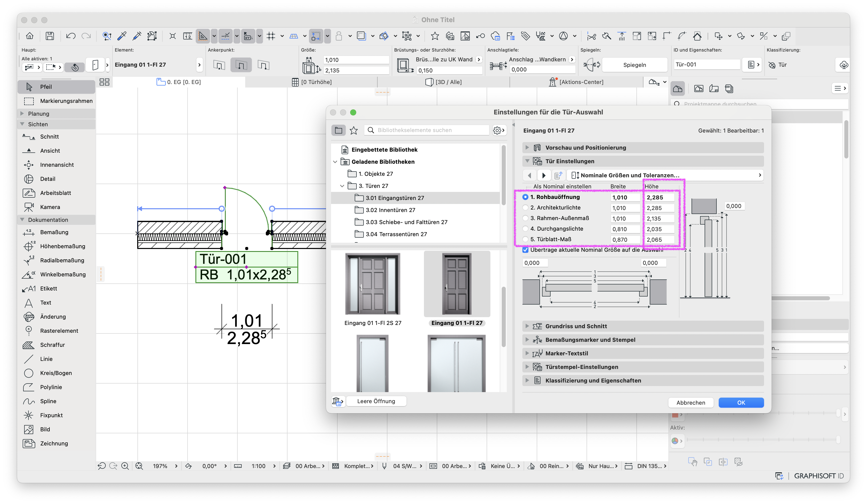This screenshot has width=867, height=504.
Task: Go to previous Tür Einstellungen page arrow
Action: 529,175
